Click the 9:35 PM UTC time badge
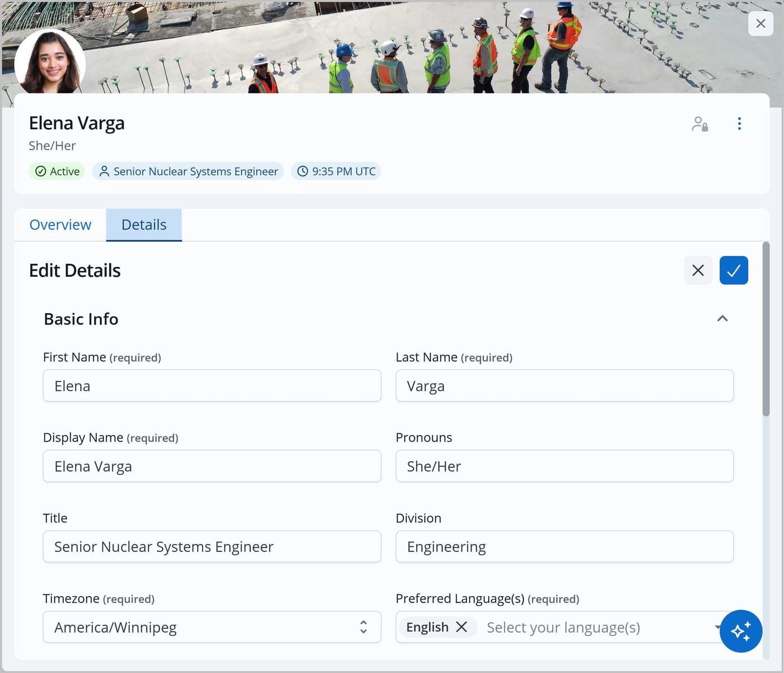The image size is (784, 673). [336, 171]
